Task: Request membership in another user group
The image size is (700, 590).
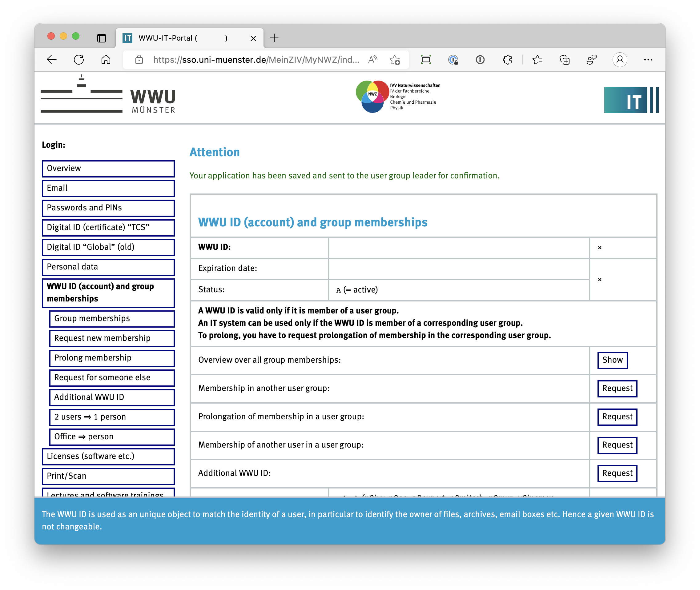Action: point(617,388)
